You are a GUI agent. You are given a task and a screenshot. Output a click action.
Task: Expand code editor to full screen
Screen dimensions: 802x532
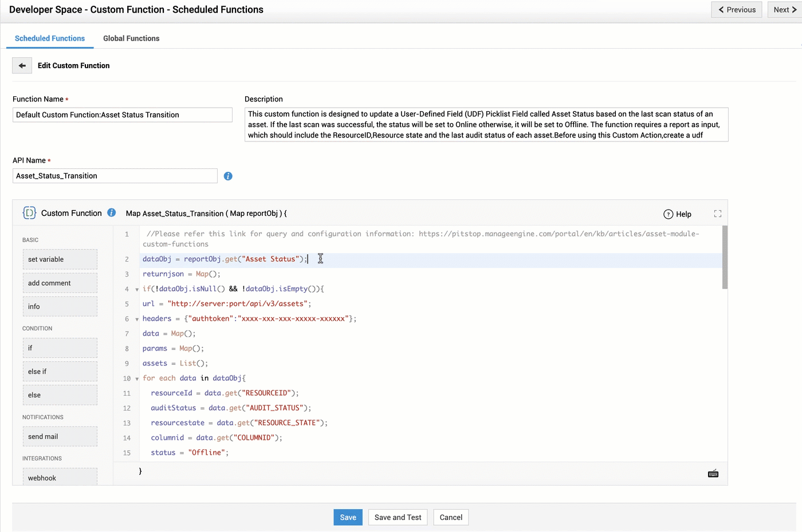717,214
